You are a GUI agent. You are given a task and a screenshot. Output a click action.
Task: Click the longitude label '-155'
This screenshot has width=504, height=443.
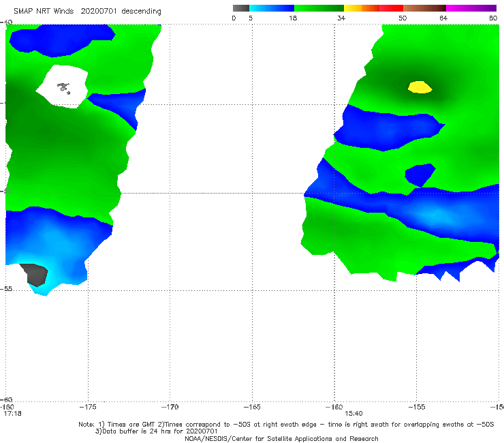coord(417,407)
